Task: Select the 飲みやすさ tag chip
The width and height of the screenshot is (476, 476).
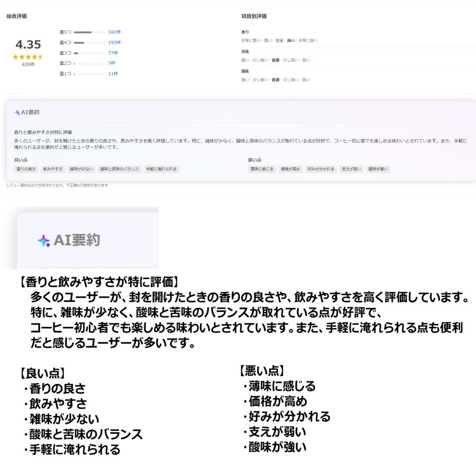Action: tap(54, 169)
